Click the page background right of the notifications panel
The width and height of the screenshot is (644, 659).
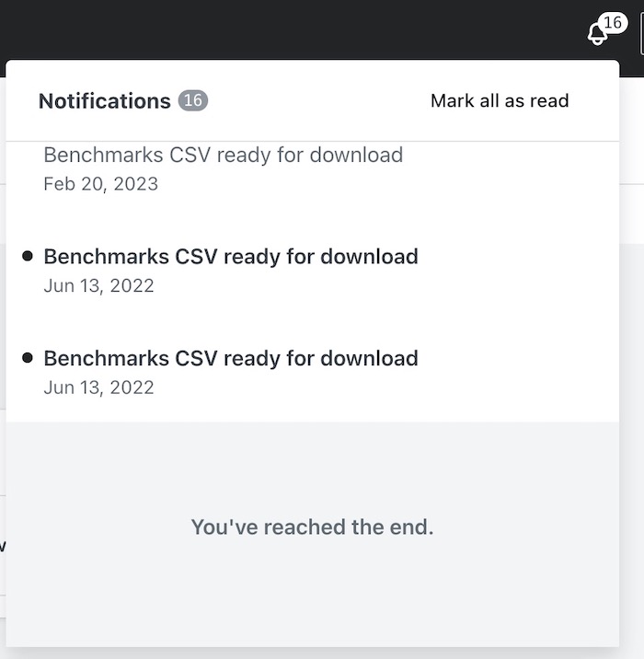pyautogui.click(x=632, y=368)
